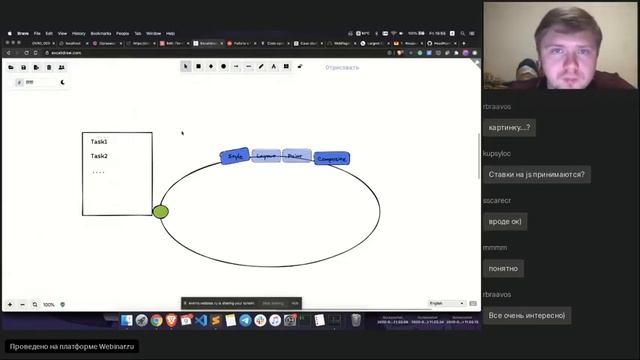Open Visual Studio Code from the dock
The height and width of the screenshot is (360, 640).
coord(201,320)
